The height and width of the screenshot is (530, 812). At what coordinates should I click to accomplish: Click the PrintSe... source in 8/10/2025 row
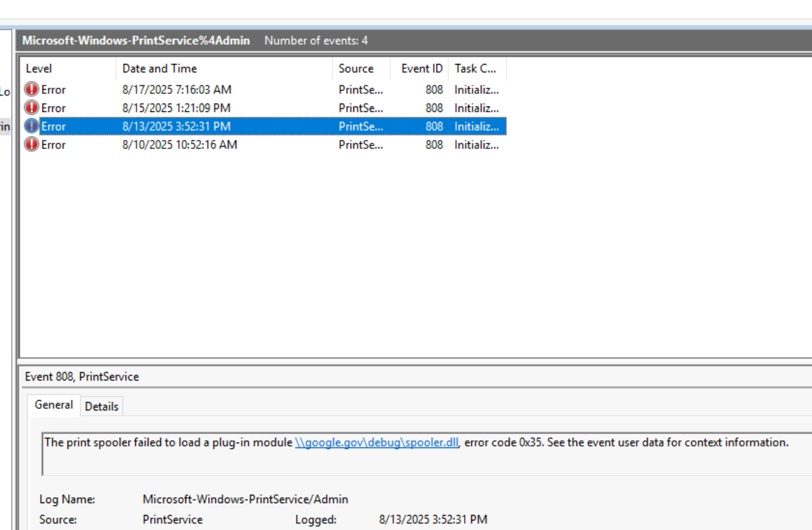pyautogui.click(x=361, y=144)
